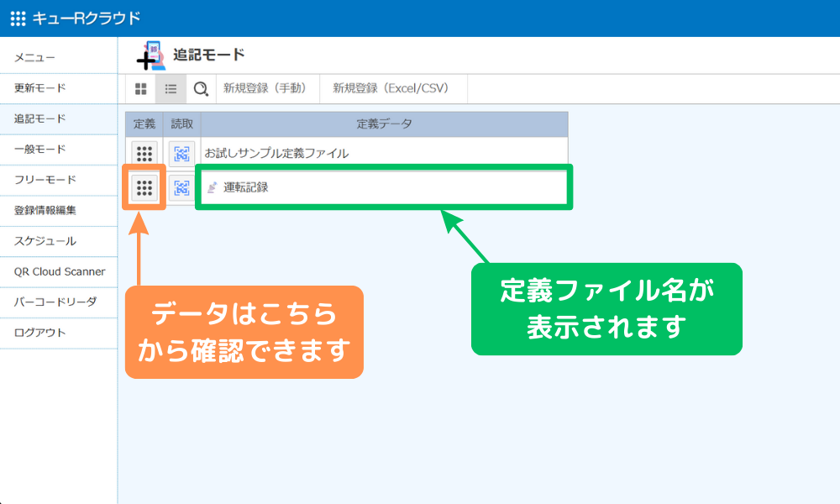Click the 定義データ column header

pyautogui.click(x=384, y=124)
